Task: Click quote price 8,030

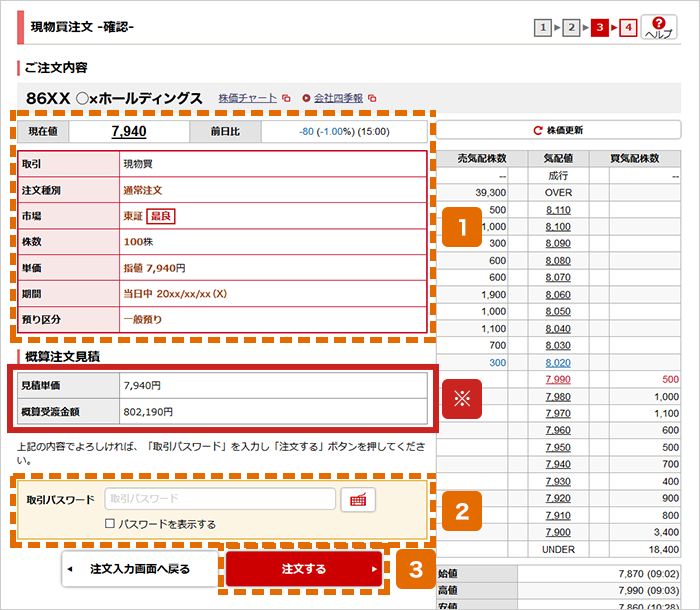Action: [x=558, y=345]
